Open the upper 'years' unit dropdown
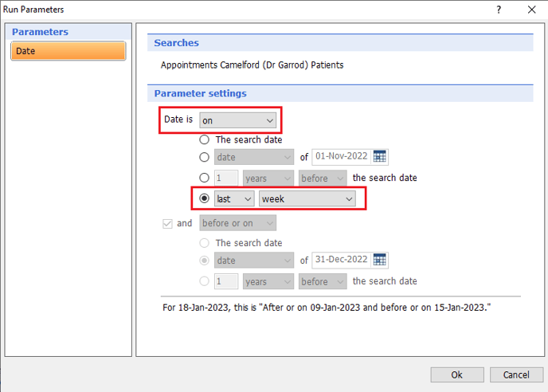 coord(268,178)
